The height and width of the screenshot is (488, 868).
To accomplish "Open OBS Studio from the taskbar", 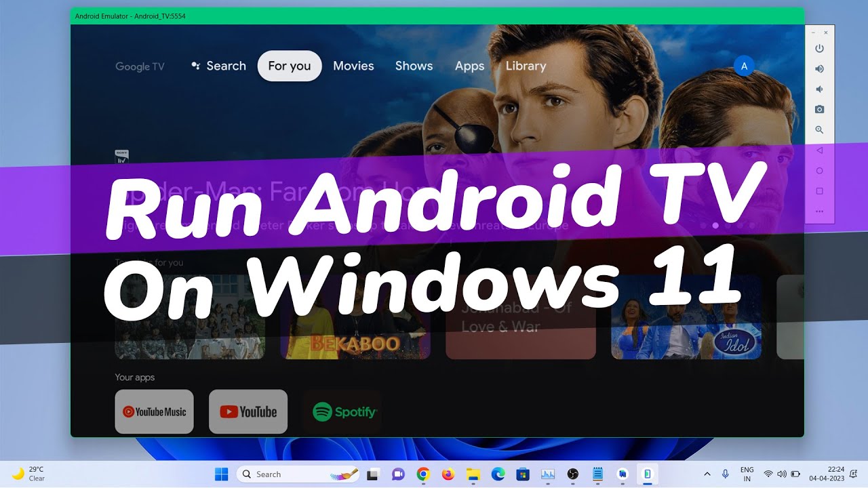I will [x=572, y=474].
